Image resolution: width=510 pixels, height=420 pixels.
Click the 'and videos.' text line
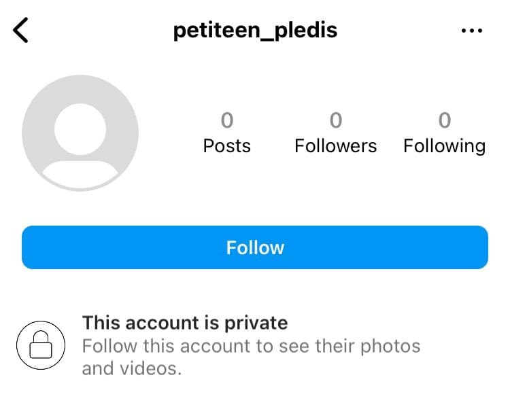pos(132,369)
